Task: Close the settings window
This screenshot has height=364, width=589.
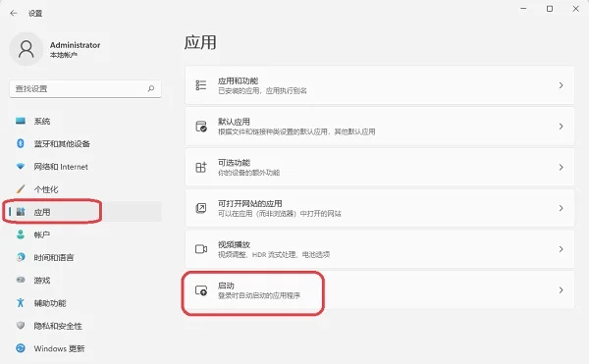Action: (576, 9)
